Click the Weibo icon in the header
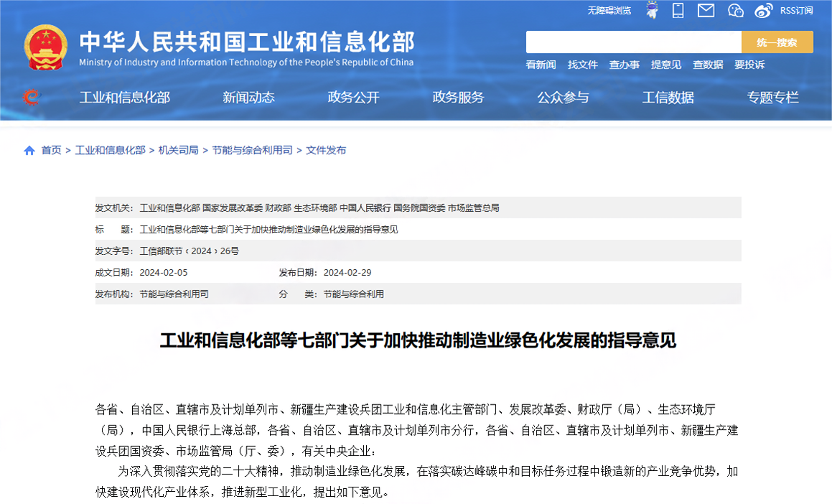 [762, 11]
